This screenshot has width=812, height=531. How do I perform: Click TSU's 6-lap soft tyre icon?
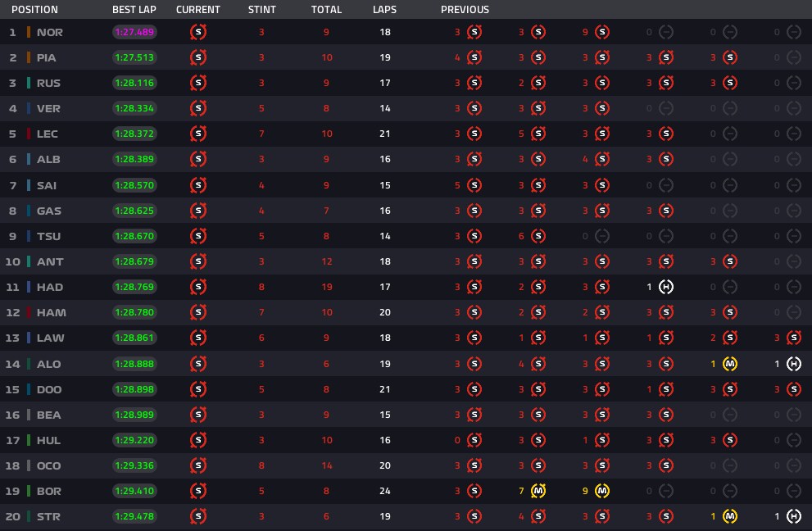click(x=538, y=236)
